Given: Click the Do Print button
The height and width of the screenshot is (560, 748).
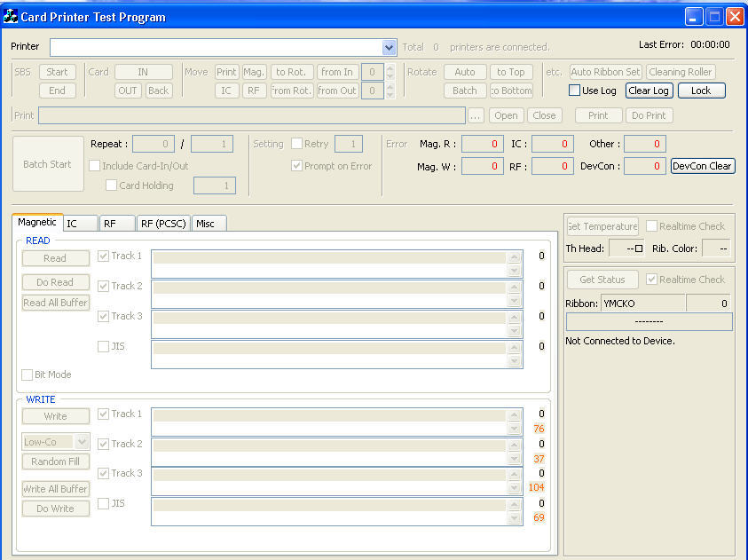Looking at the screenshot, I should (x=649, y=115).
